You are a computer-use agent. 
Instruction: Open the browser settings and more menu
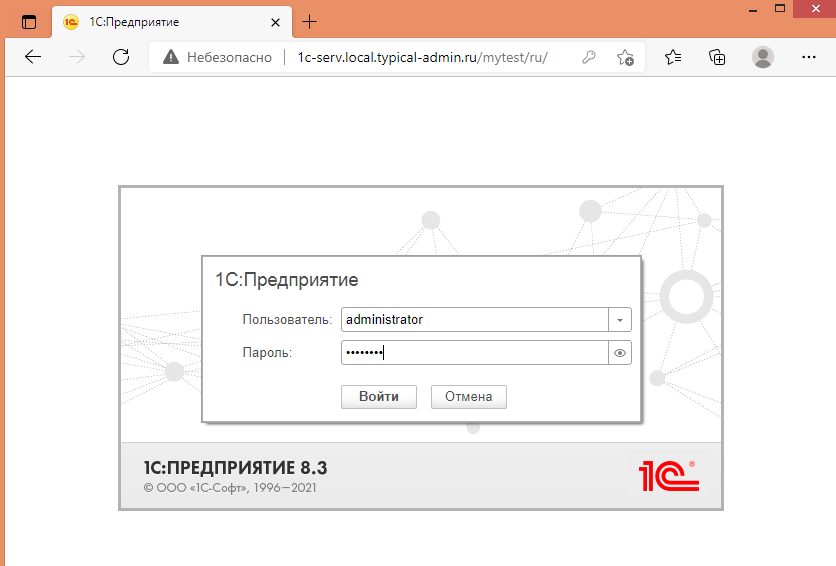(809, 57)
